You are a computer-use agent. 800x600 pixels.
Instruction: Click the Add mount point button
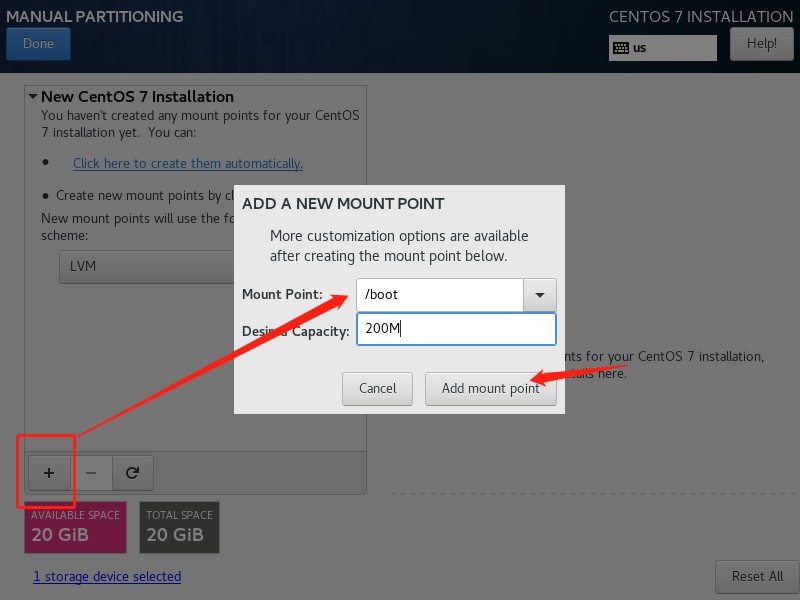[491, 389]
